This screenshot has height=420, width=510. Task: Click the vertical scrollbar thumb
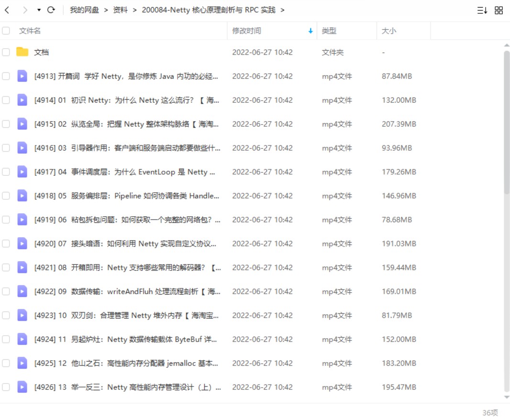click(x=507, y=122)
